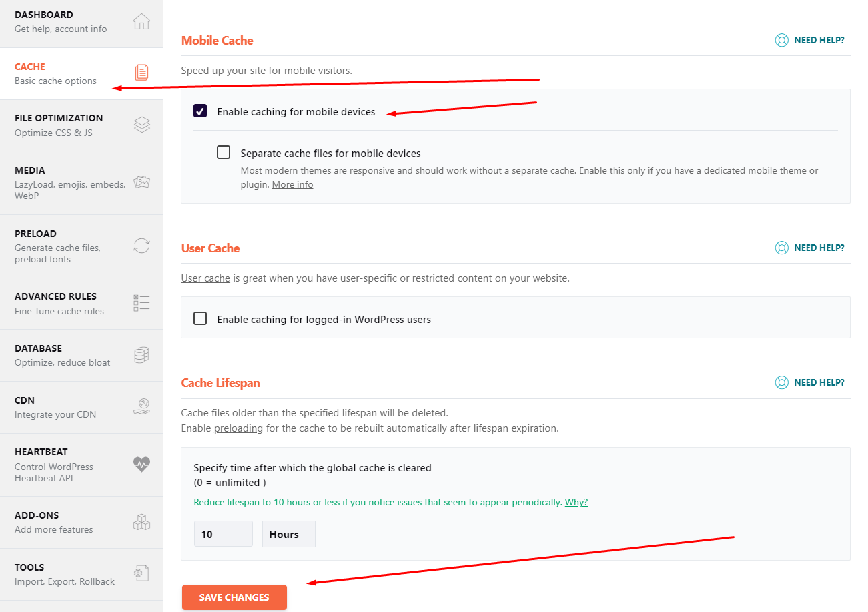Open Need Help link for Mobile Cache
868x612 pixels.
810,40
